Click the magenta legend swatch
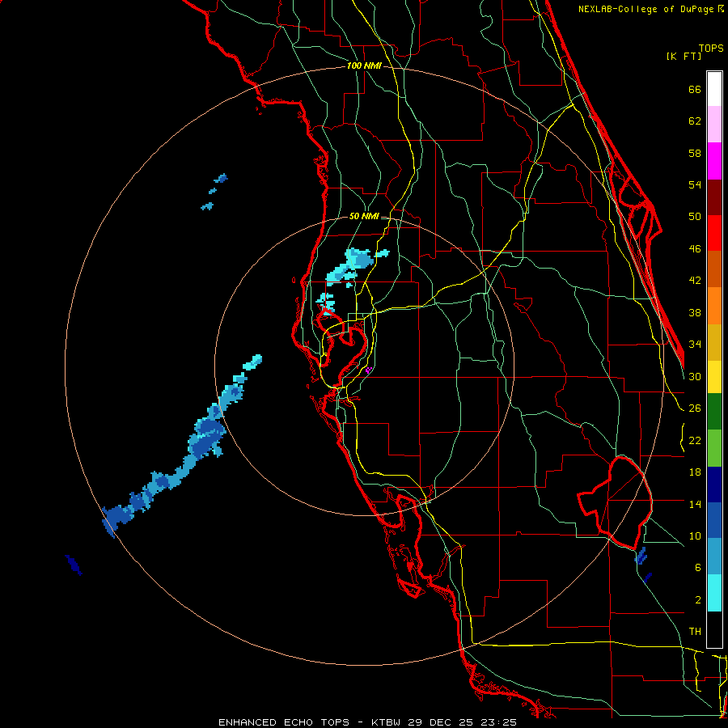The width and height of the screenshot is (728, 728). tap(714, 161)
